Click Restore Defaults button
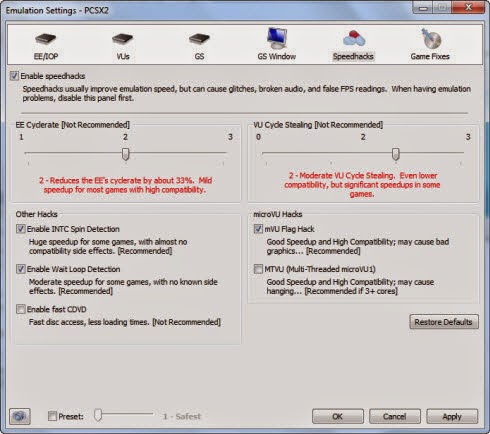This screenshot has width=490, height=434. [x=444, y=322]
